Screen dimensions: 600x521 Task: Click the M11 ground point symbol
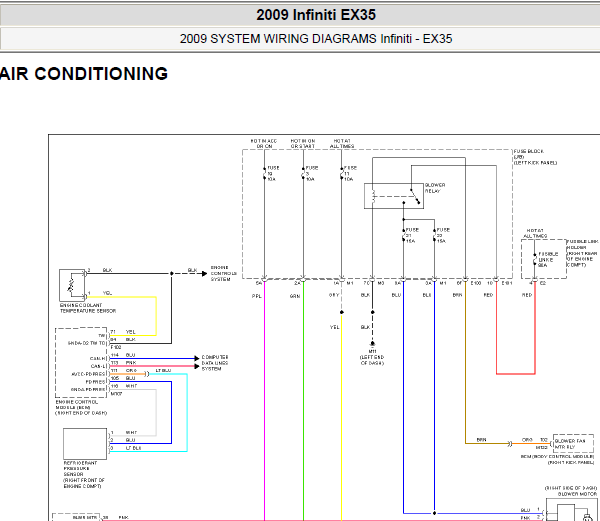372,344
